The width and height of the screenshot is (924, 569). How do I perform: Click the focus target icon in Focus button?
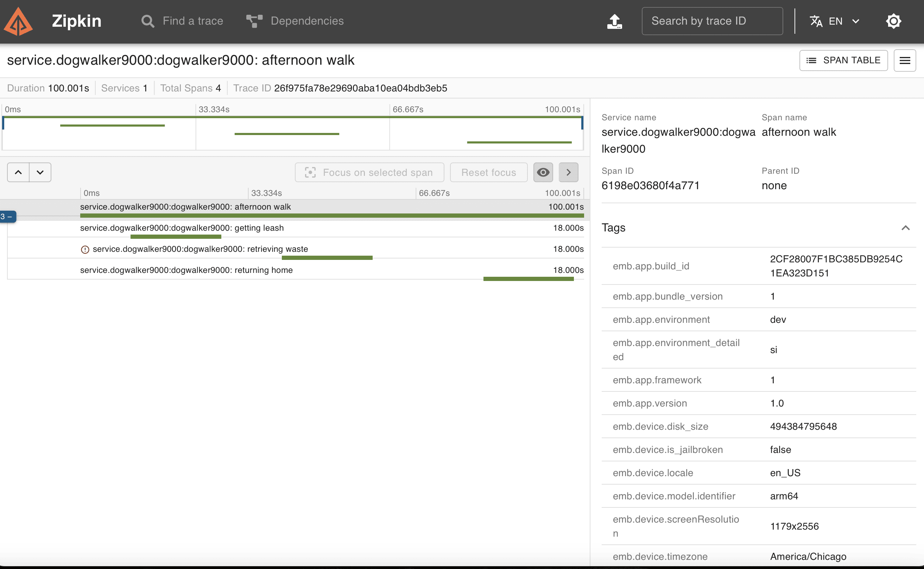coord(310,172)
